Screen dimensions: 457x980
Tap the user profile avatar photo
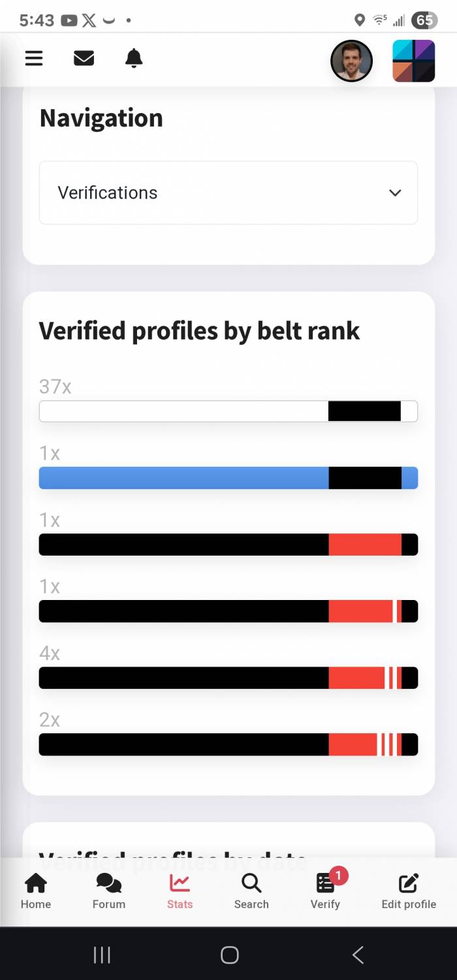(351, 61)
